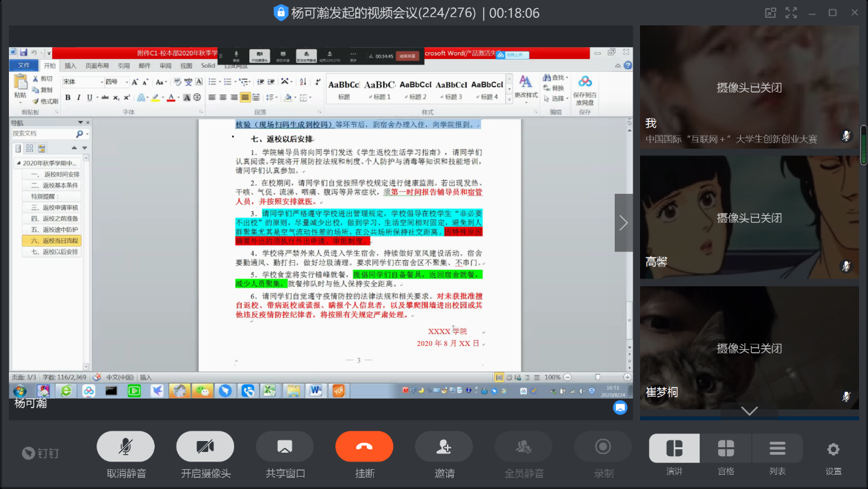
Task: Expand more participants with down chevron
Action: click(x=749, y=411)
